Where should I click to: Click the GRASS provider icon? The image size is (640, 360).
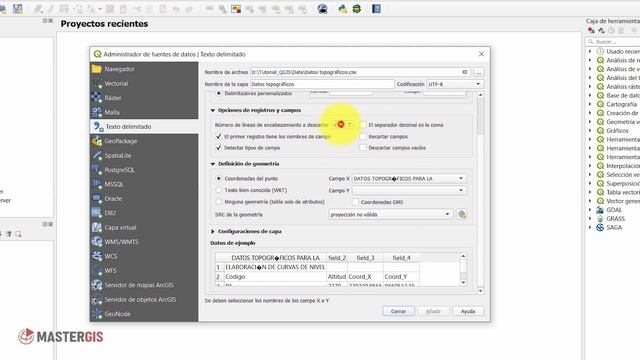600,219
